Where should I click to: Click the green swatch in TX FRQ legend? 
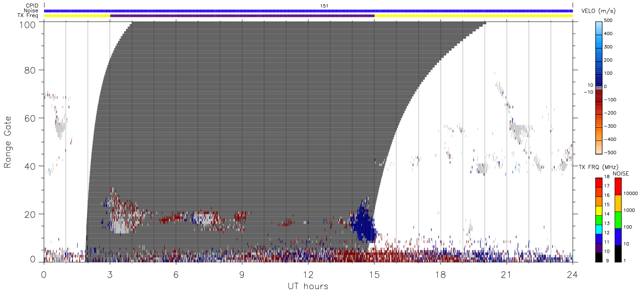click(598, 220)
